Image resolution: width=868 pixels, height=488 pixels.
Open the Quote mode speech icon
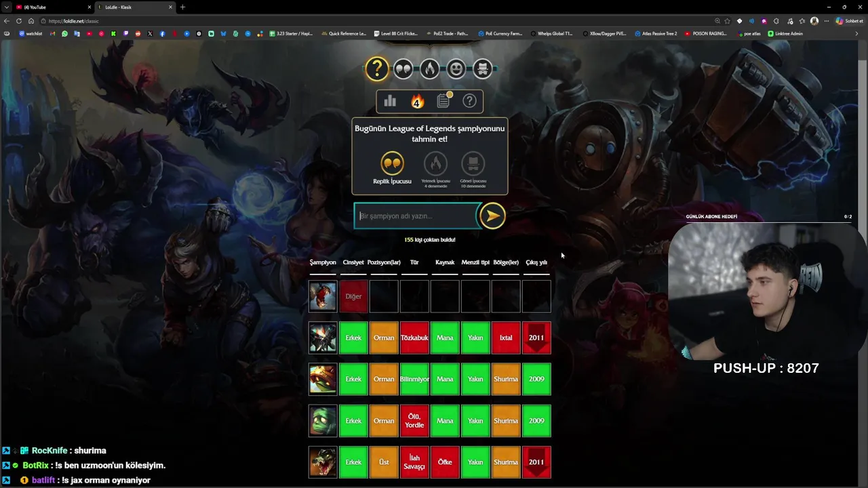(x=403, y=68)
